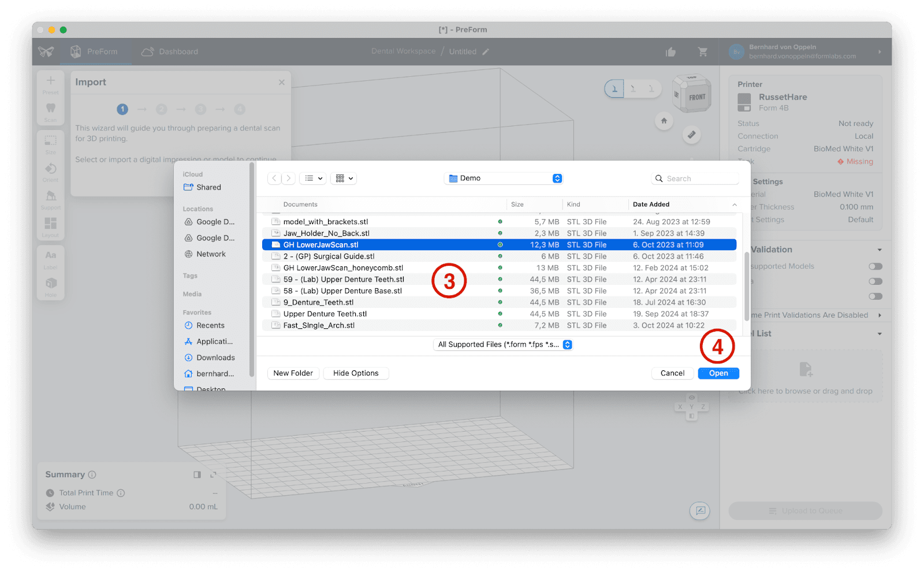This screenshot has width=924, height=572.
Task: Click the shopping cart icon
Action: 703,52
